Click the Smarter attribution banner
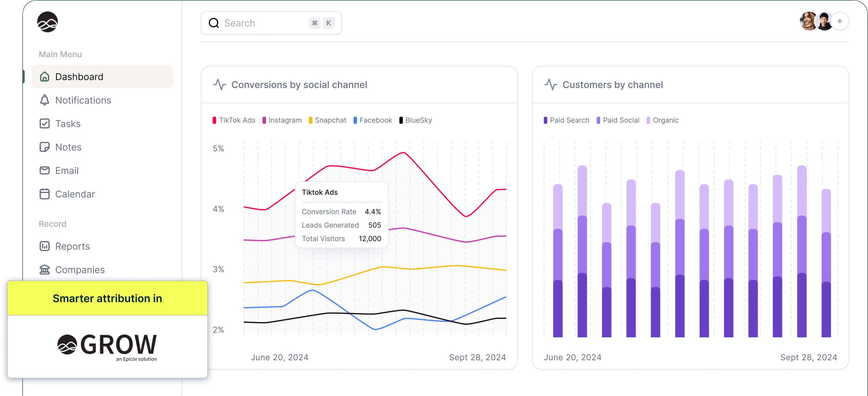Viewport: 868px width, 396px height. click(107, 298)
